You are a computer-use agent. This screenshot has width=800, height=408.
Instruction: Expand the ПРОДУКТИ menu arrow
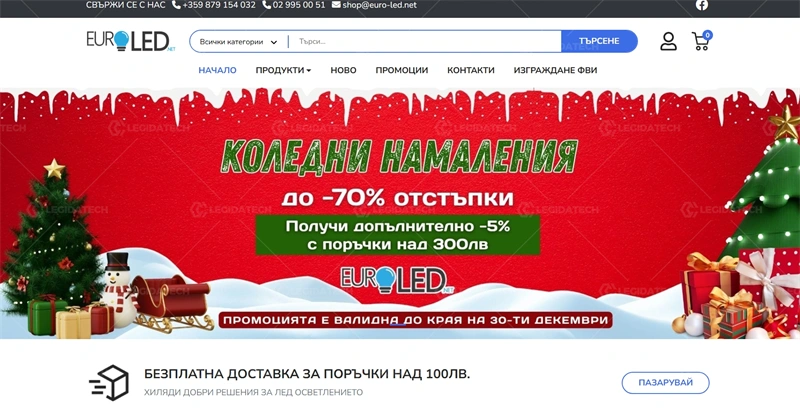tap(309, 71)
